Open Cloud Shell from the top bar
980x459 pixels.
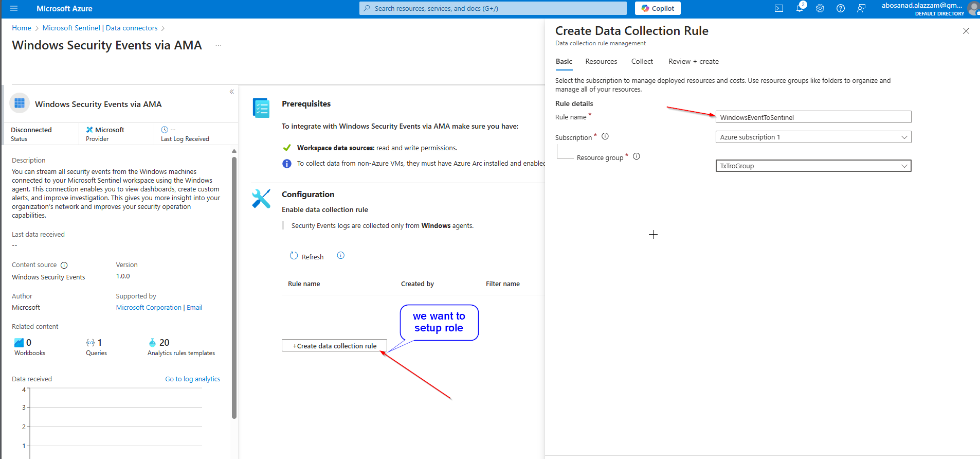tap(779, 8)
